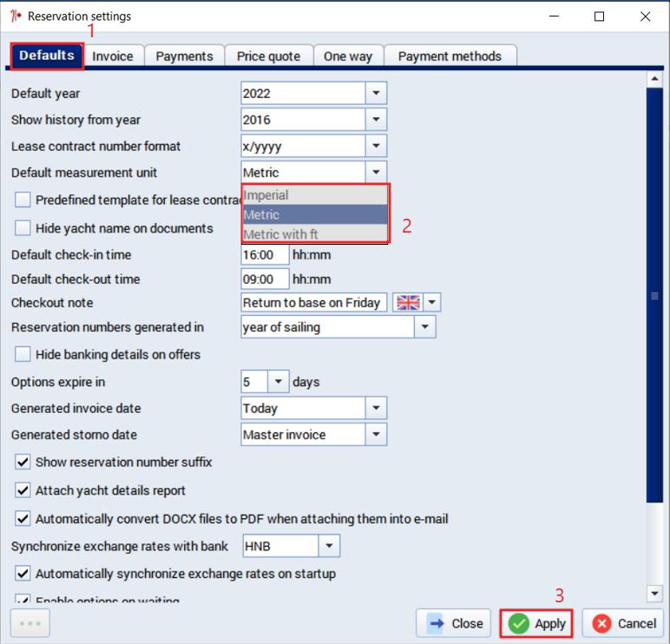Open the Options expire in days dropdown

point(279,381)
